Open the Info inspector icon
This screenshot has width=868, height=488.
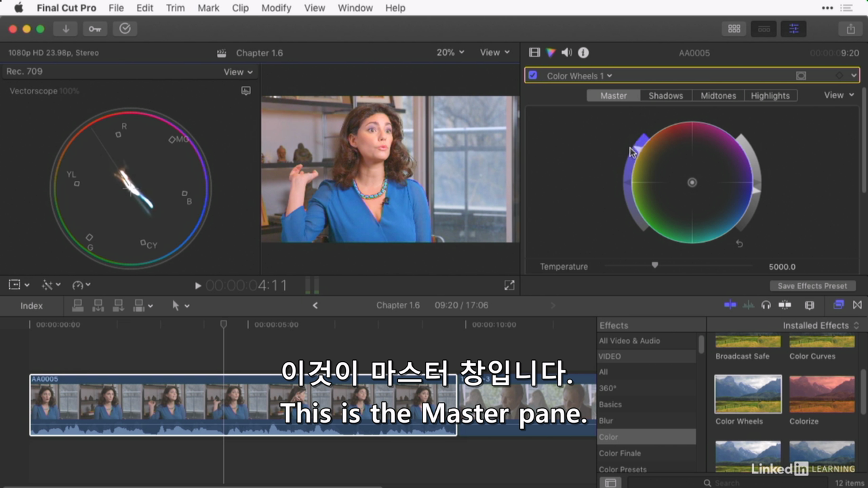click(583, 52)
